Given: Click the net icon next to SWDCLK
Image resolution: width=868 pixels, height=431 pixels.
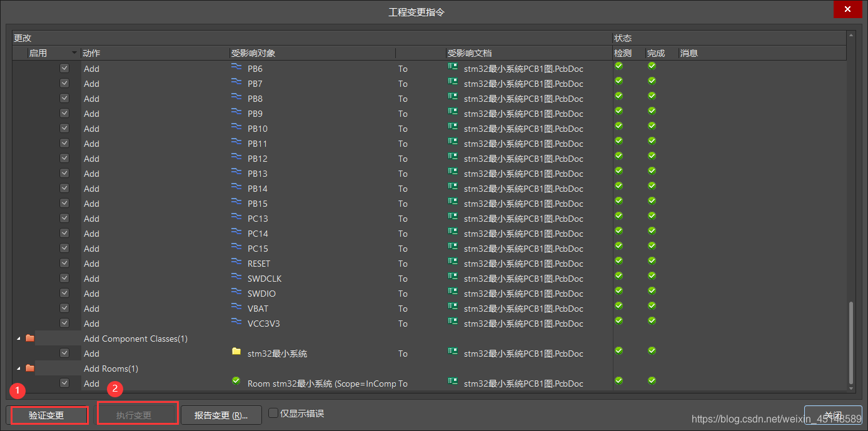Looking at the screenshot, I should point(236,278).
